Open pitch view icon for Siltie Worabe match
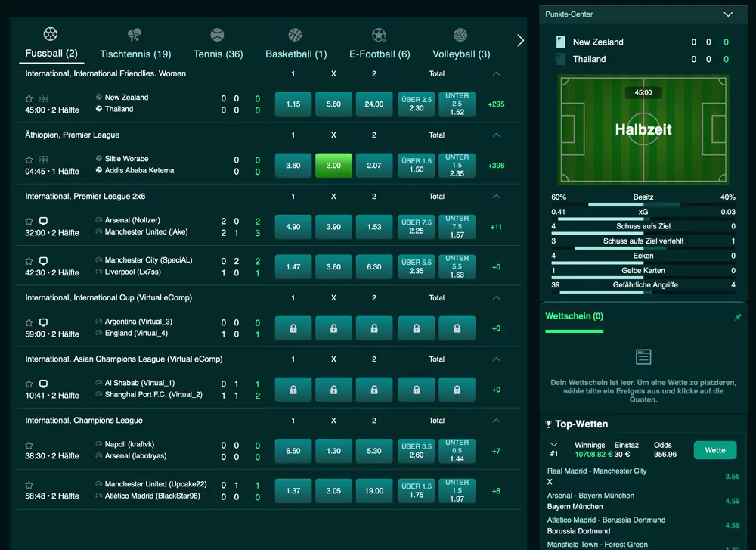 (x=43, y=160)
